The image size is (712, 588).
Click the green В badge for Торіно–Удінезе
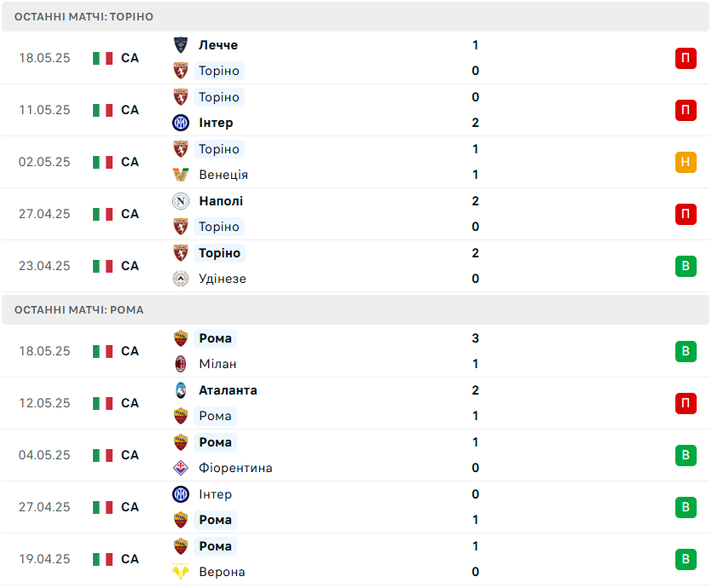point(686,266)
